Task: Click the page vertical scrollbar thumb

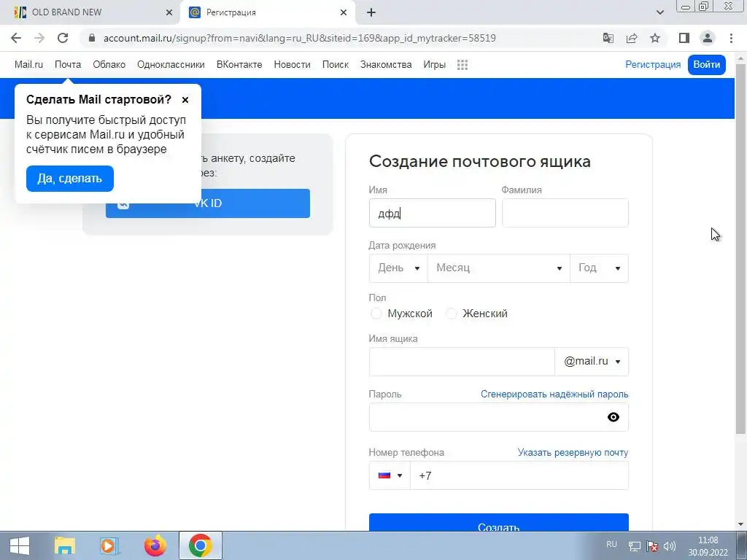Action: (741, 248)
